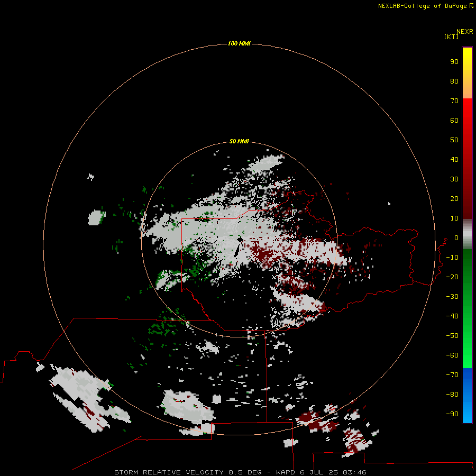
Task: Click the 40 value on the velocity scale
Action: (x=454, y=159)
